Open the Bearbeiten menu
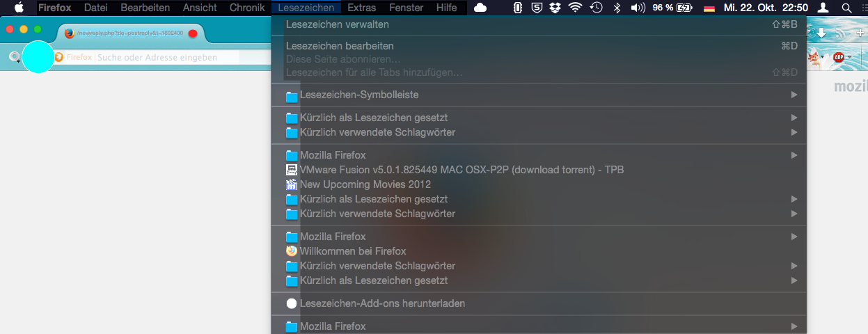The height and width of the screenshot is (334, 868). pyautogui.click(x=145, y=8)
